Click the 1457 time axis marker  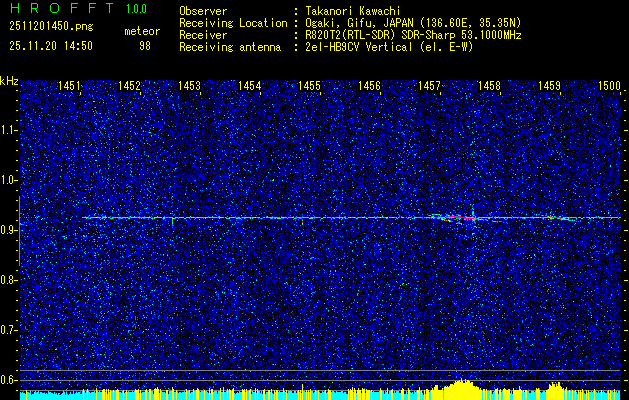429,86
